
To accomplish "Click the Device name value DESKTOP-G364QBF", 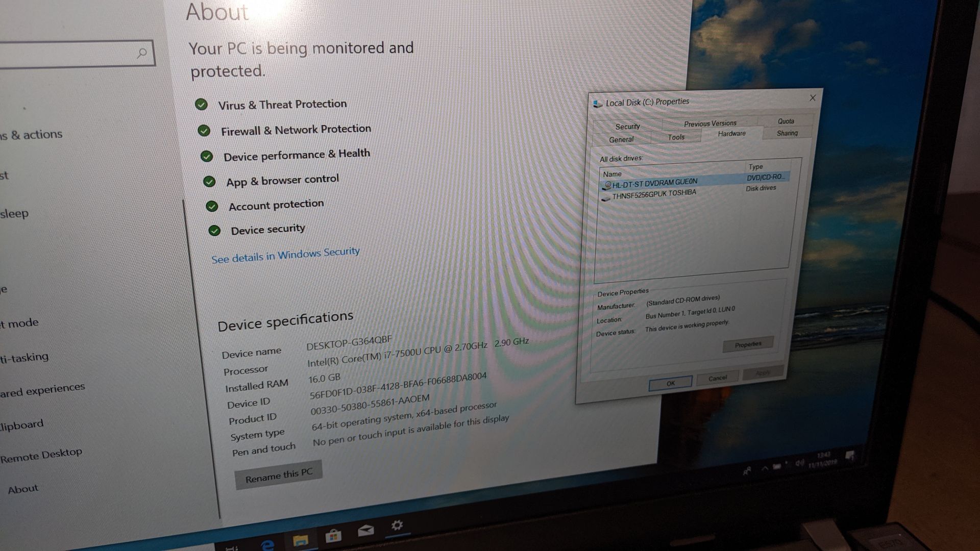I will 349,343.
